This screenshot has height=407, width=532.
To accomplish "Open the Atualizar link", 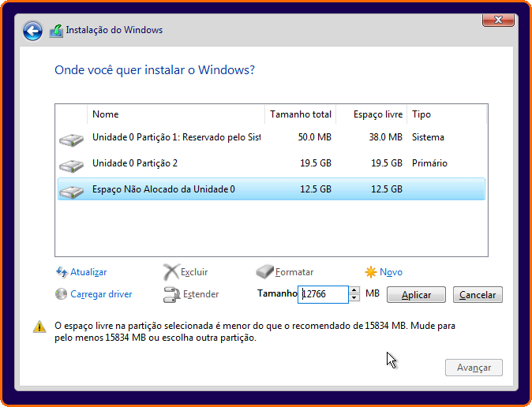I will pos(88,272).
